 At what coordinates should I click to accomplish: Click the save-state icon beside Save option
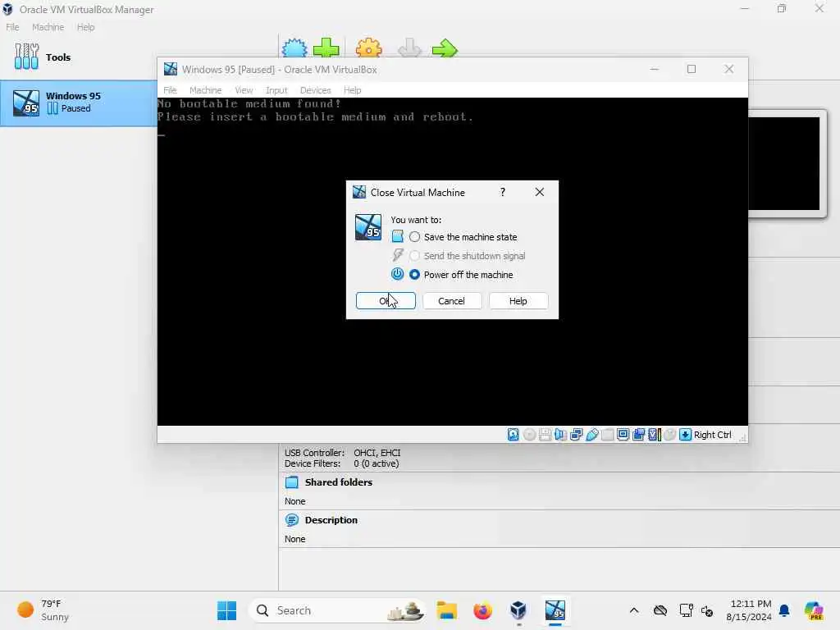click(397, 236)
